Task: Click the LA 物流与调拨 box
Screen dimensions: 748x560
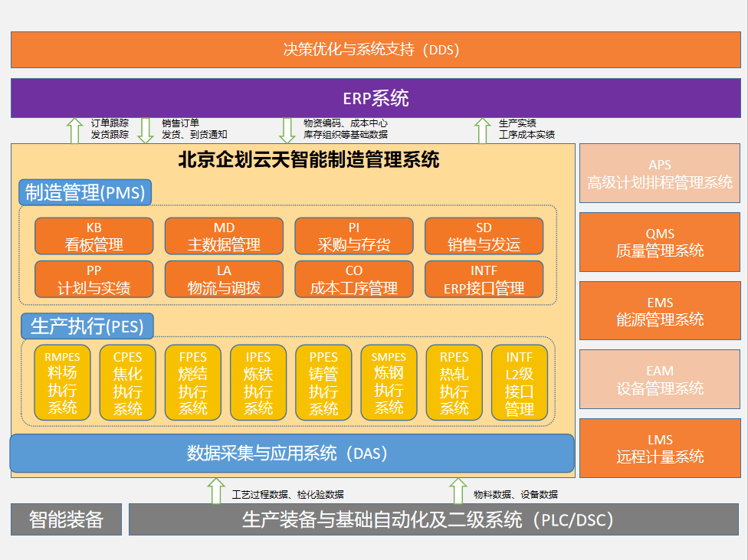Action: point(225,279)
